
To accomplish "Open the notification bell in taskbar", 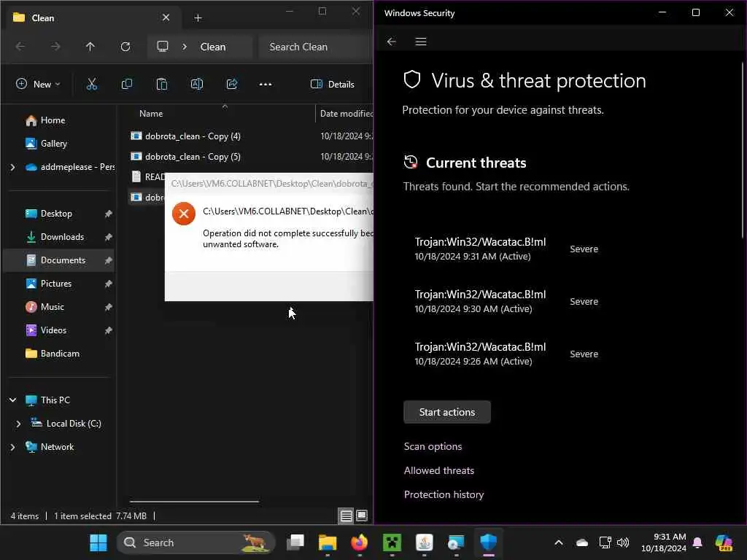I will [x=697, y=542].
